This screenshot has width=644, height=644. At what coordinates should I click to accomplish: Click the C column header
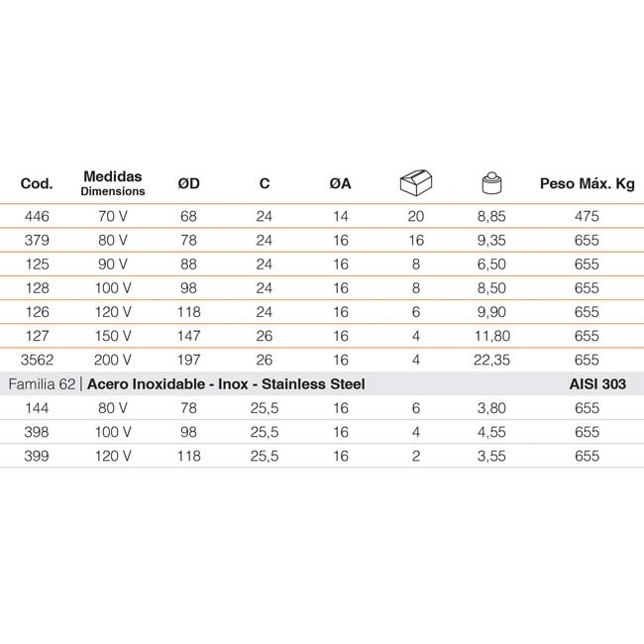pos(265,183)
